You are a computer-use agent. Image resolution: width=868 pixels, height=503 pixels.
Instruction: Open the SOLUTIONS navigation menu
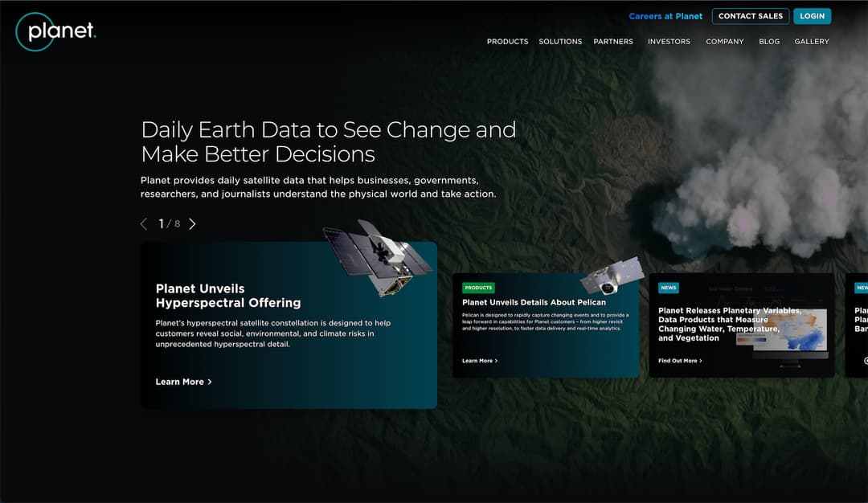[560, 41]
